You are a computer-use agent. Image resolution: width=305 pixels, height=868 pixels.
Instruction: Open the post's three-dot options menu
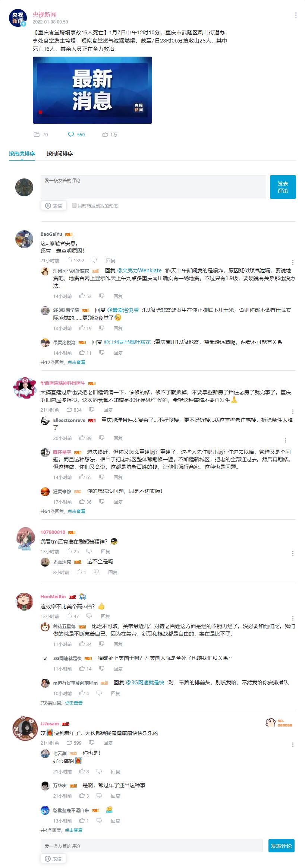click(x=296, y=15)
